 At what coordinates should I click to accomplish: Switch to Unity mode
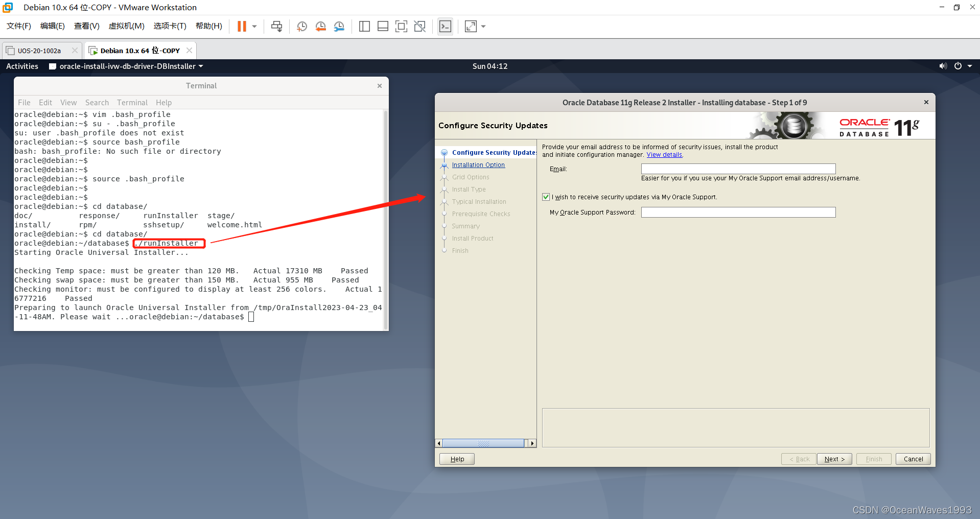pyautogui.click(x=420, y=27)
